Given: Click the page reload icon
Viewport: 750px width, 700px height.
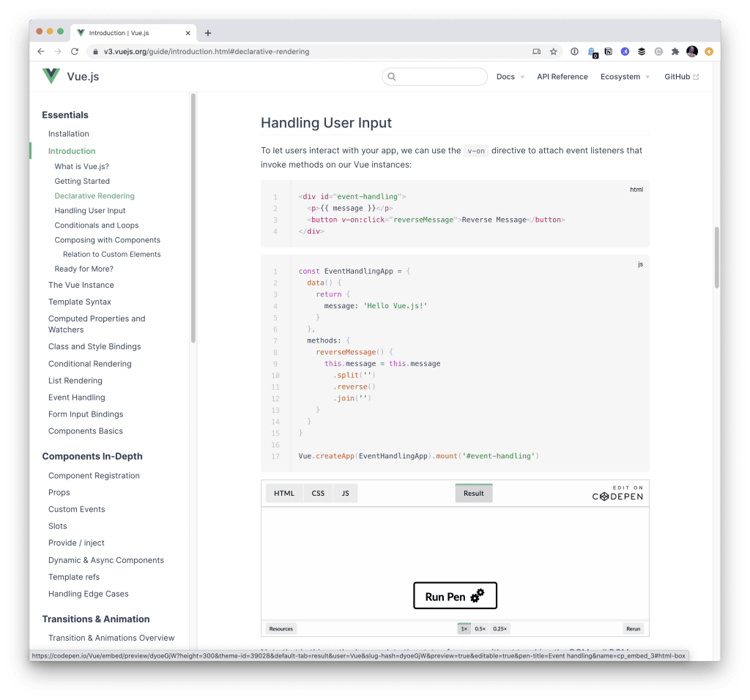Looking at the screenshot, I should [75, 51].
